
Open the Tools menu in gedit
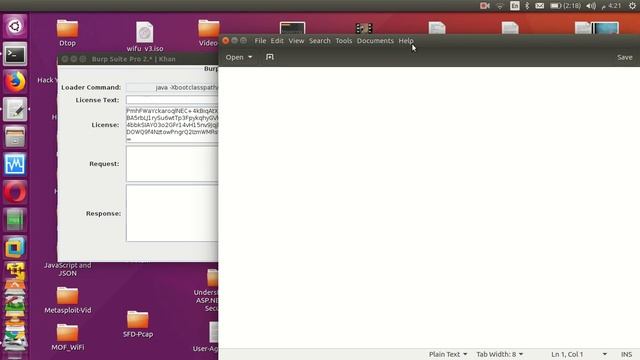pyautogui.click(x=344, y=41)
